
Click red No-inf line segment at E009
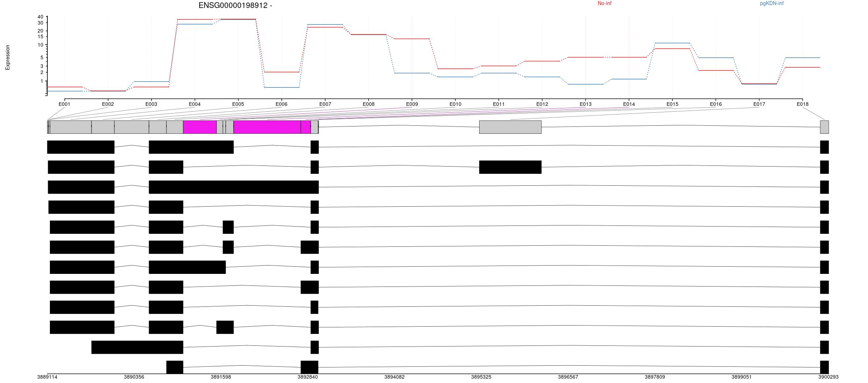(412, 39)
